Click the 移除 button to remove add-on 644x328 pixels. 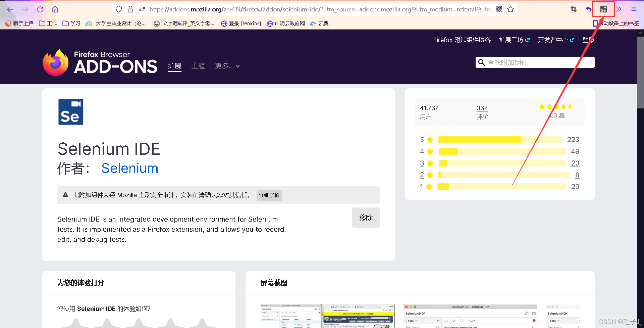(366, 218)
